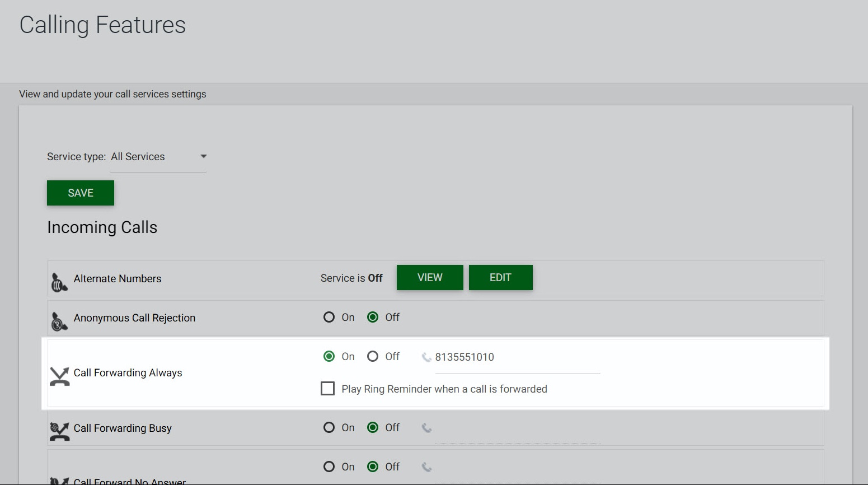
Task: Turn on Call Forwarding Busy
Action: tap(329, 428)
